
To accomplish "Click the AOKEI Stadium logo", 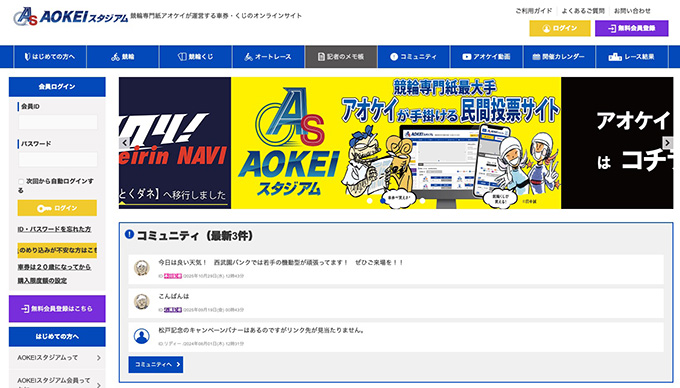I will [71, 16].
